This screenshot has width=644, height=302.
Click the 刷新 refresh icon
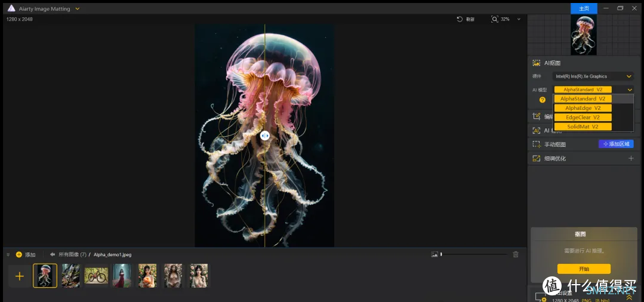click(x=460, y=19)
